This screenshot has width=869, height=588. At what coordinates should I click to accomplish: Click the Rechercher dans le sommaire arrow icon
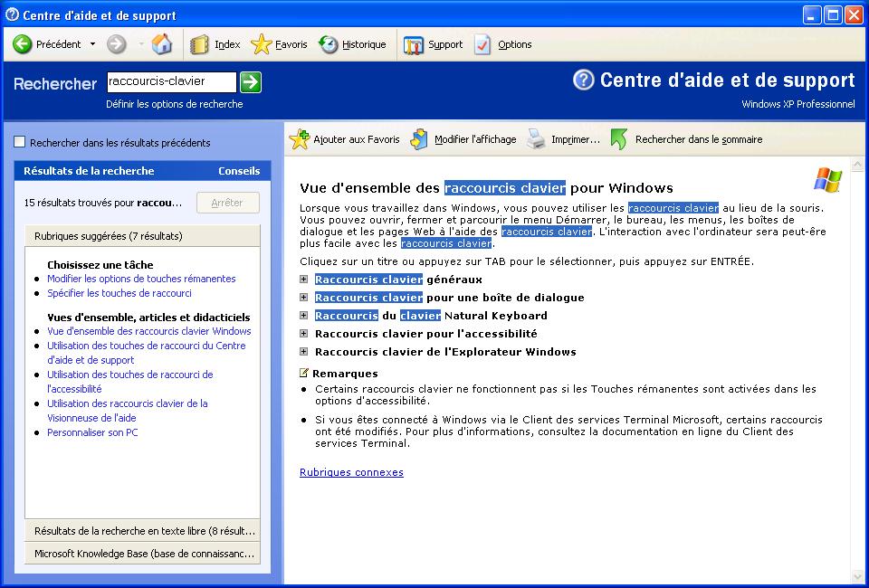[x=619, y=139]
